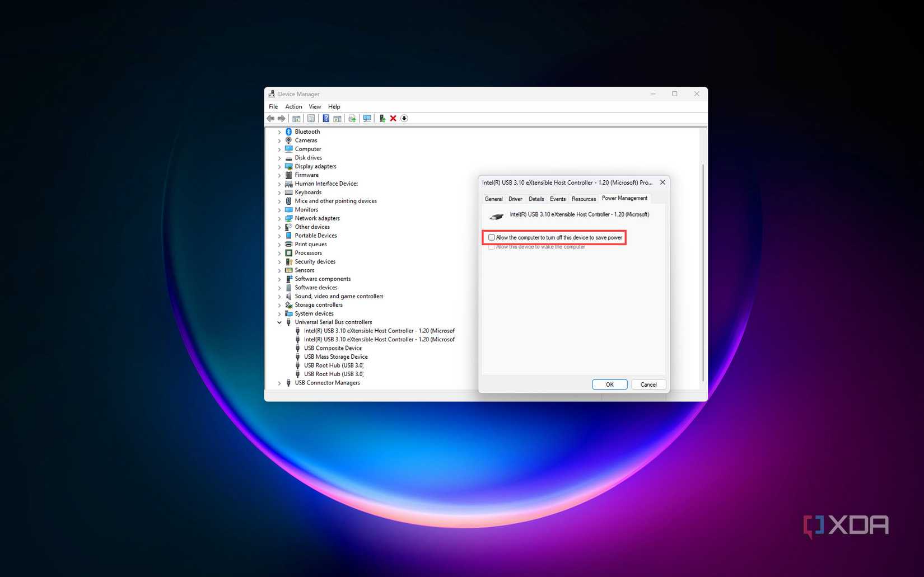
Task: Expand the Network adapters category
Action: click(x=279, y=218)
